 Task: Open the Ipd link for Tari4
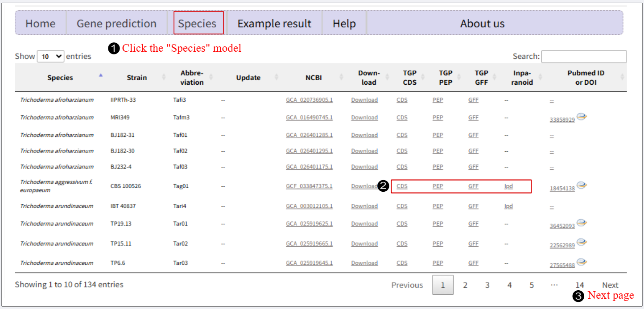tap(508, 206)
